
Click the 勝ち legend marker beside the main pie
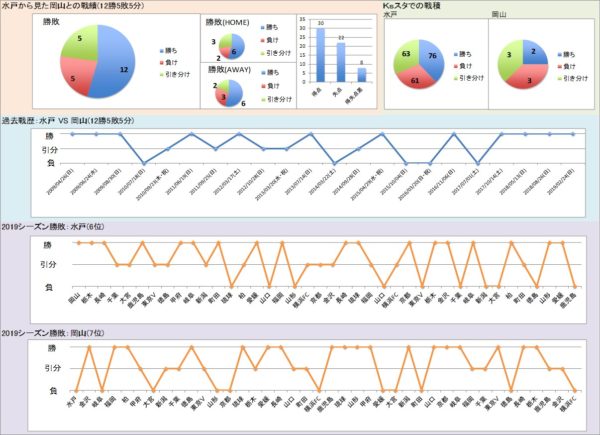click(x=160, y=48)
